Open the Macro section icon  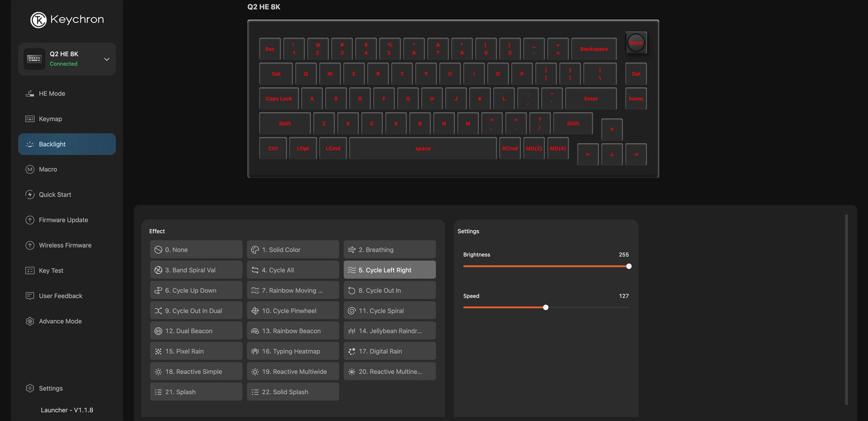(x=30, y=169)
